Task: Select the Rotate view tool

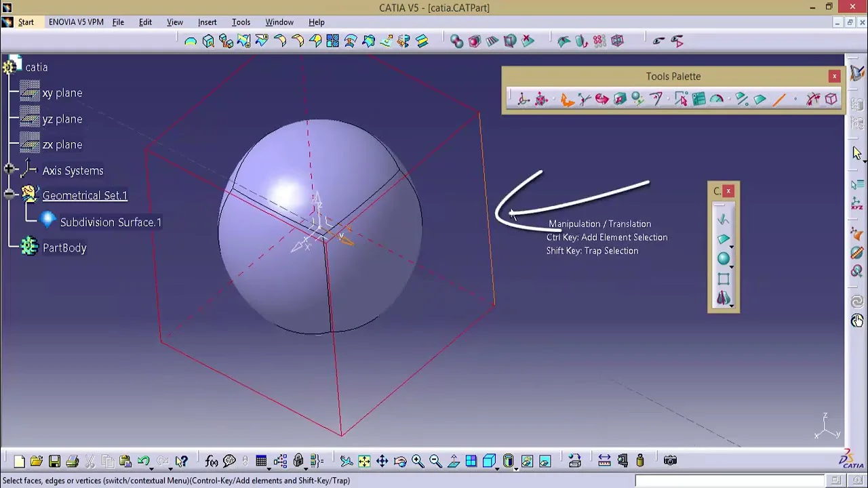Action: [x=399, y=462]
